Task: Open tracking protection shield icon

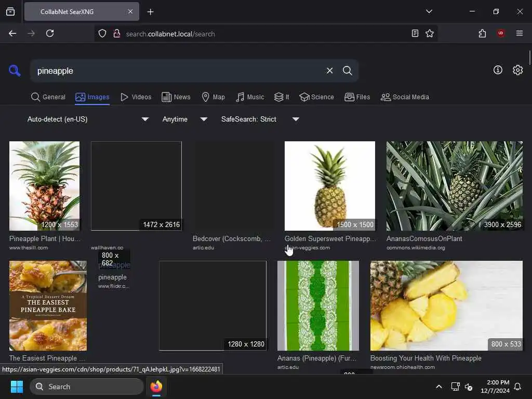Action: [x=102, y=34]
